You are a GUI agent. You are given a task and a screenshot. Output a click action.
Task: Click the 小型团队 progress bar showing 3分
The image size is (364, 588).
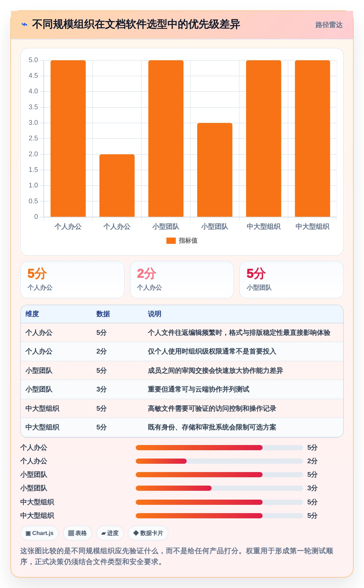tap(219, 488)
